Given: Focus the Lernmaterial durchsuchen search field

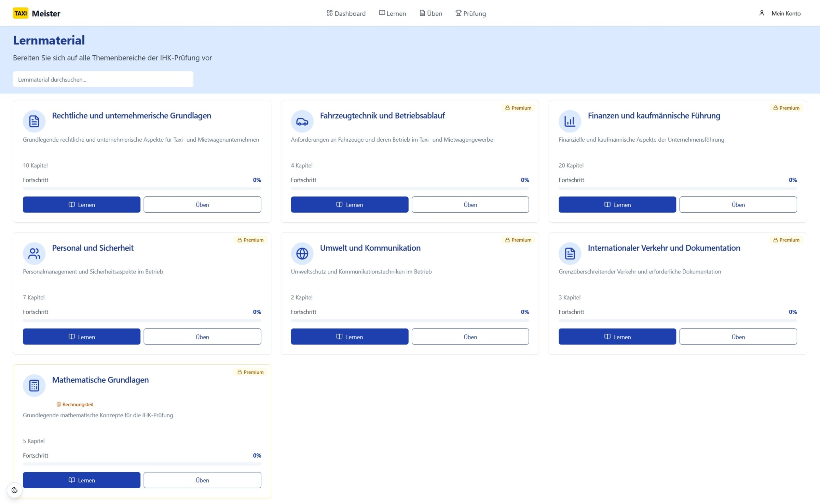Looking at the screenshot, I should (x=103, y=79).
